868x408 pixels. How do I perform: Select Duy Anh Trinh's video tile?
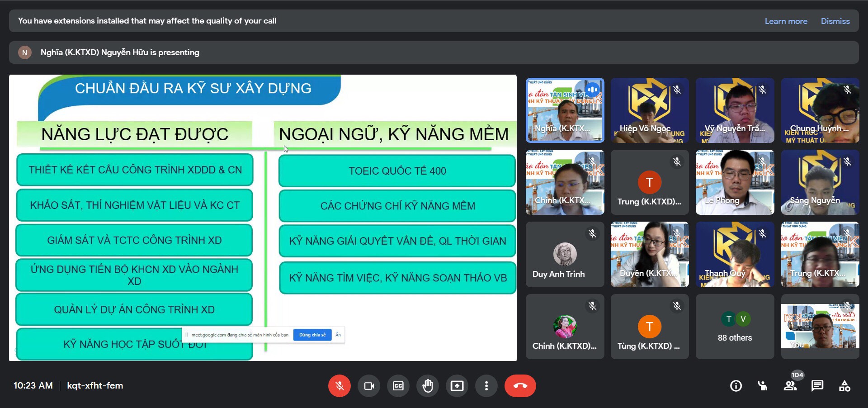point(565,254)
